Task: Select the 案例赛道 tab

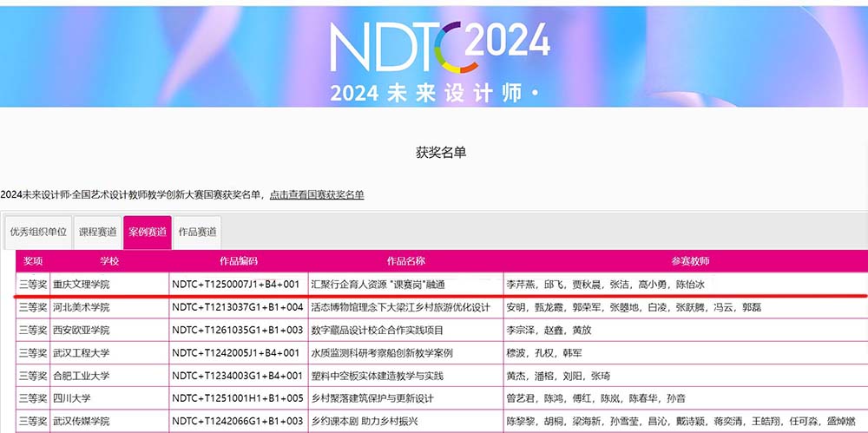Action: pyautogui.click(x=148, y=233)
